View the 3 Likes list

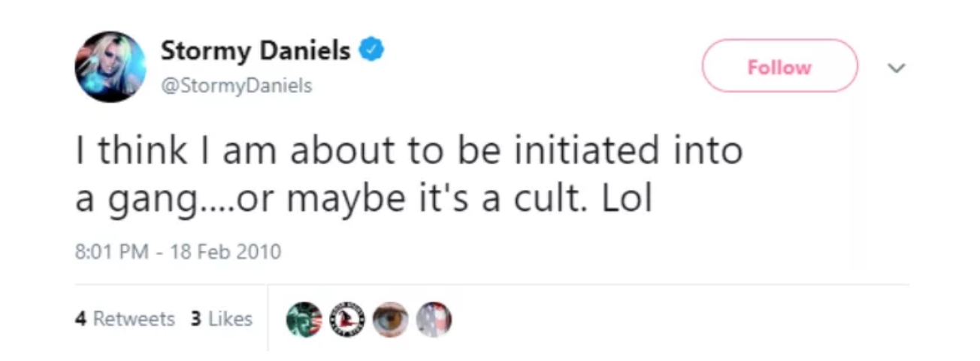[221, 319]
